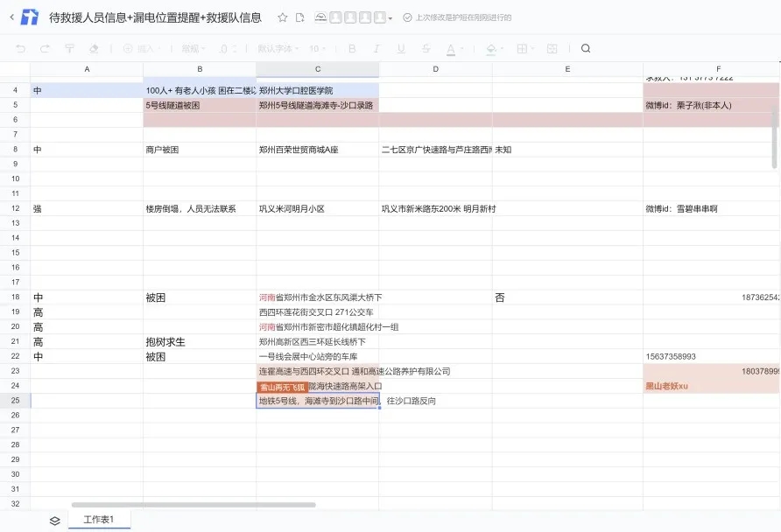Toggle underline formatting
781x532 pixels.
(x=401, y=48)
